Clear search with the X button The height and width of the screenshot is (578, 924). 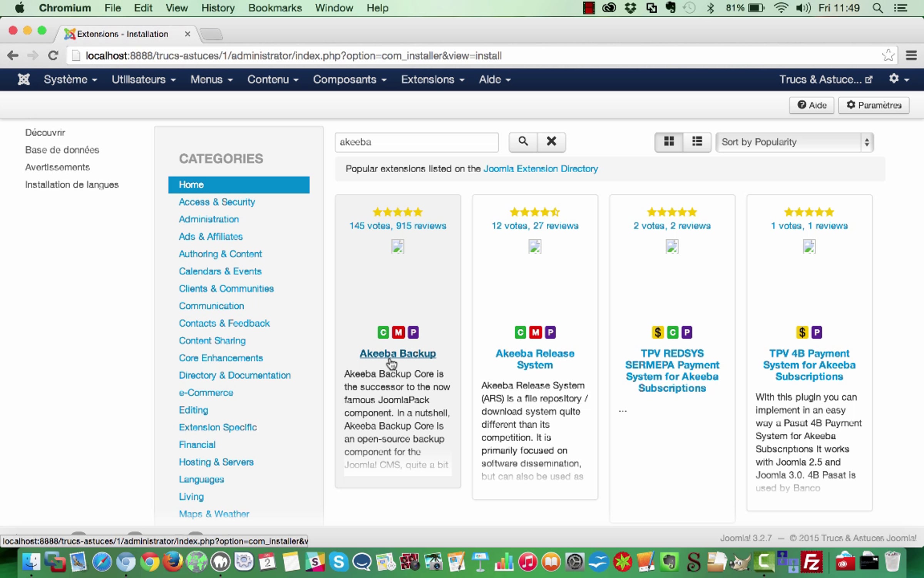(551, 142)
